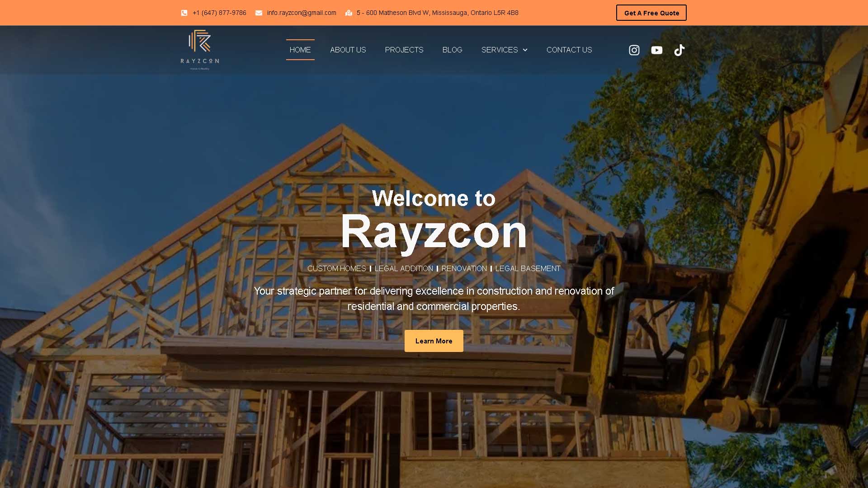Navigate to the Projects page
This screenshot has width=868, height=488.
tap(404, 50)
